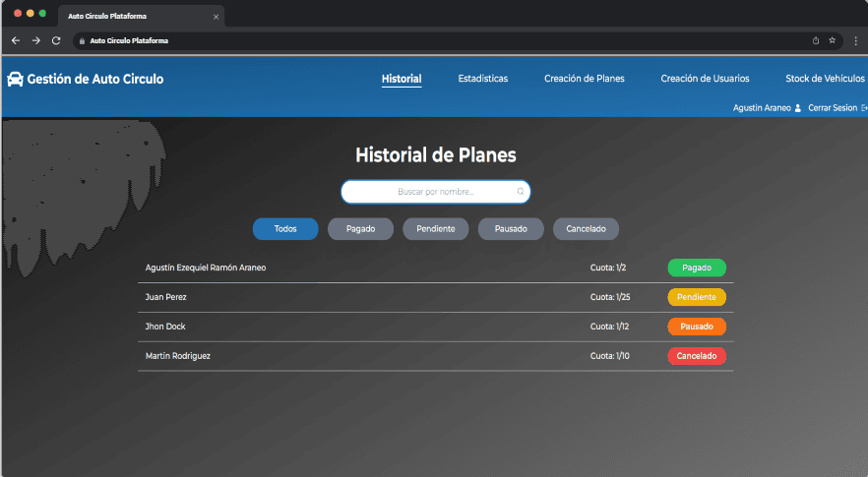Click 'Cuota: 1/10' text
The width and height of the screenshot is (868, 477).
pos(609,356)
